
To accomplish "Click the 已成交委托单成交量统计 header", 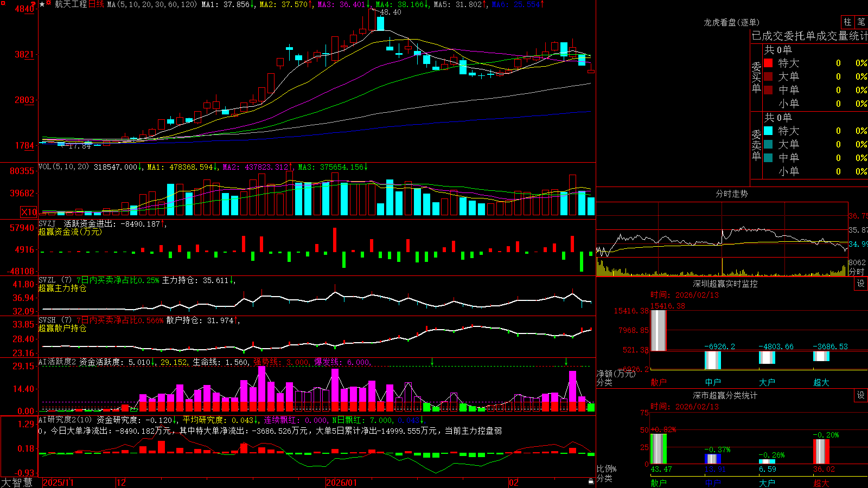I will coord(810,36).
